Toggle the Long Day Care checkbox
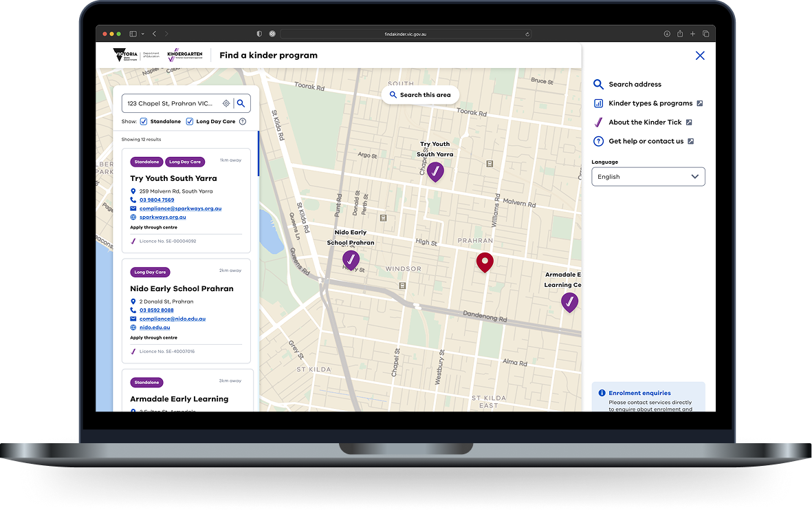 point(190,121)
